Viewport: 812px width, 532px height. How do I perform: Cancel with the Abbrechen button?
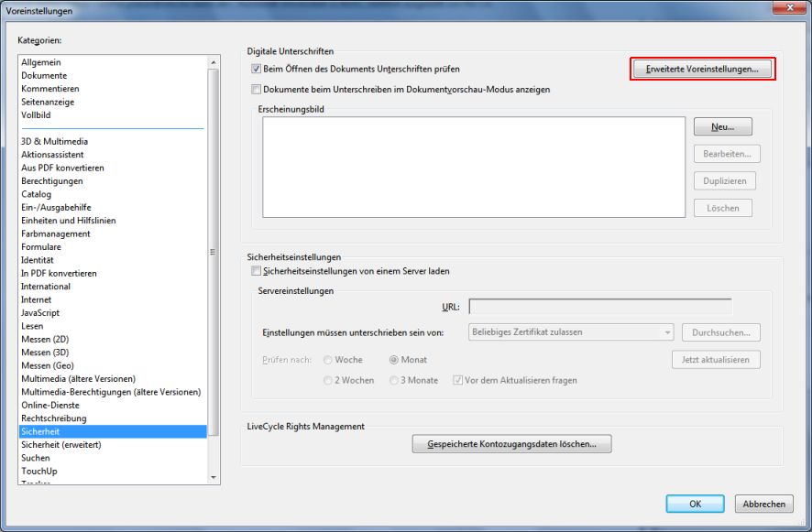pyautogui.click(x=763, y=504)
